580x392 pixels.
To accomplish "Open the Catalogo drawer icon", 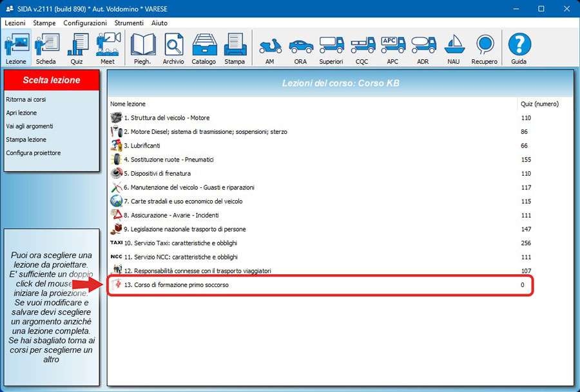I will point(204,48).
